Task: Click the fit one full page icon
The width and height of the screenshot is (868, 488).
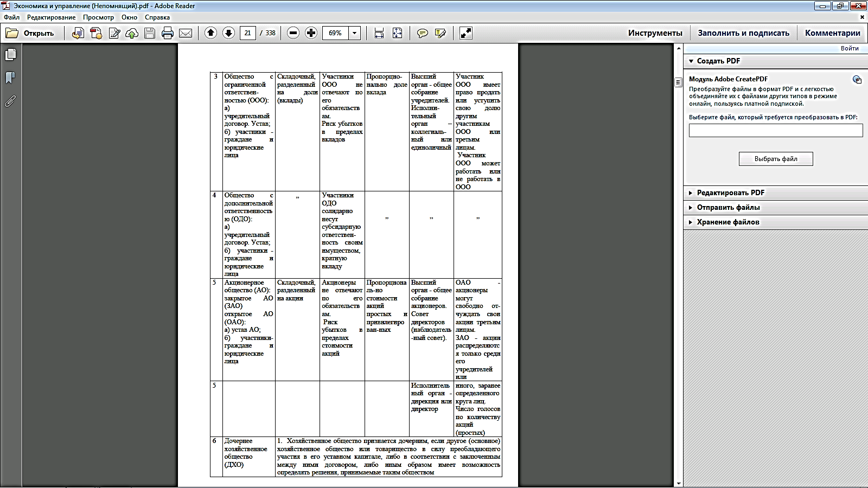Action: pyautogui.click(x=397, y=33)
